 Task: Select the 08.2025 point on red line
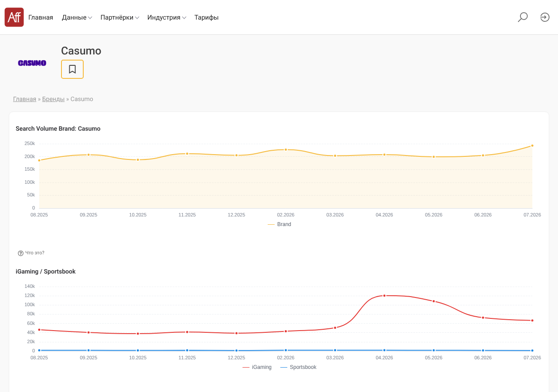point(39,330)
